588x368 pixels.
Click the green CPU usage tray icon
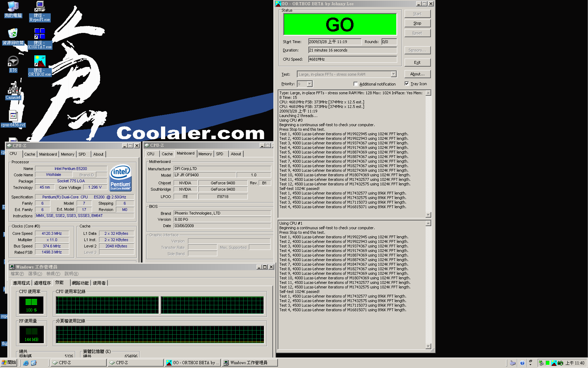tap(547, 363)
